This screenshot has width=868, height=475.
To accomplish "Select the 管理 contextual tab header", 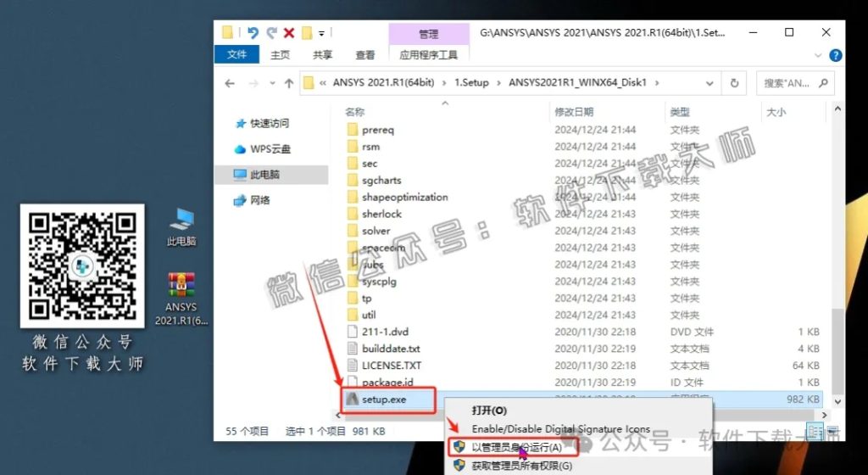I will click(428, 34).
